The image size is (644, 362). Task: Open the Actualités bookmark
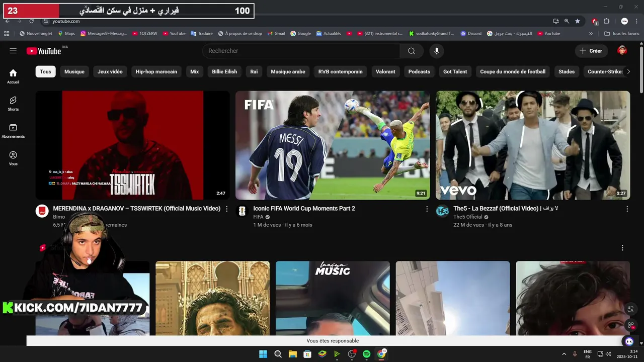click(329, 34)
